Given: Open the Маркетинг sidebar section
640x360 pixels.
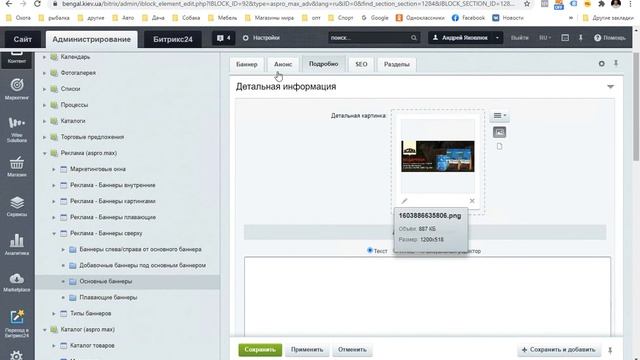Looking at the screenshot, I should pyautogui.click(x=17, y=89).
